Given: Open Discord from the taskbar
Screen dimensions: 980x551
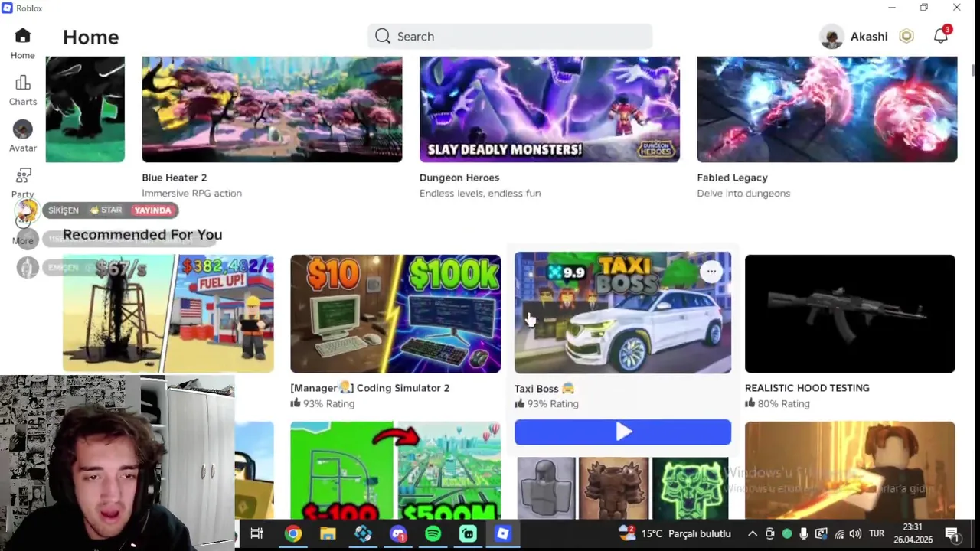Looking at the screenshot, I should coord(398,533).
